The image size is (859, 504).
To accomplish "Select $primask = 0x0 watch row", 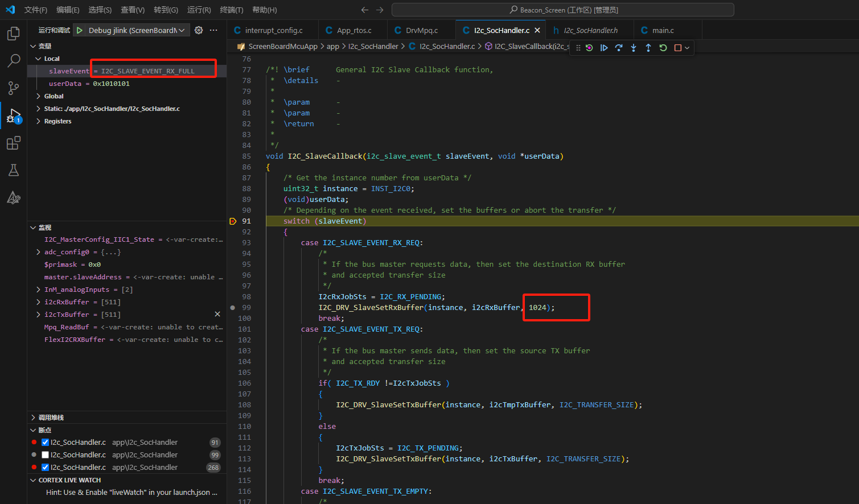I will tap(127, 265).
